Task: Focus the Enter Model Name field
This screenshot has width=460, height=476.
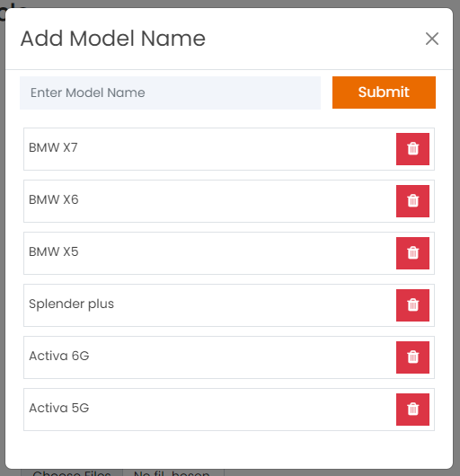Action: 170,93
